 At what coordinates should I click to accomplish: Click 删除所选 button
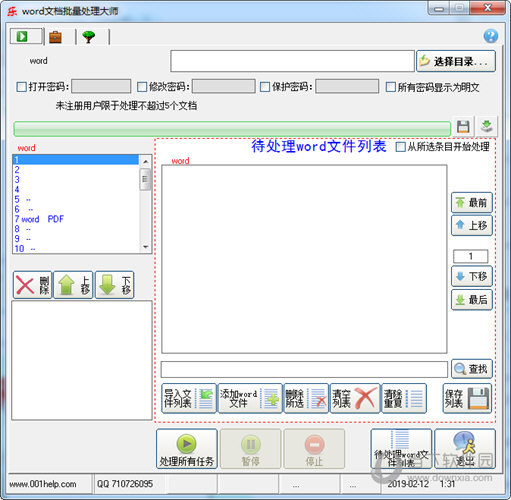pos(306,398)
